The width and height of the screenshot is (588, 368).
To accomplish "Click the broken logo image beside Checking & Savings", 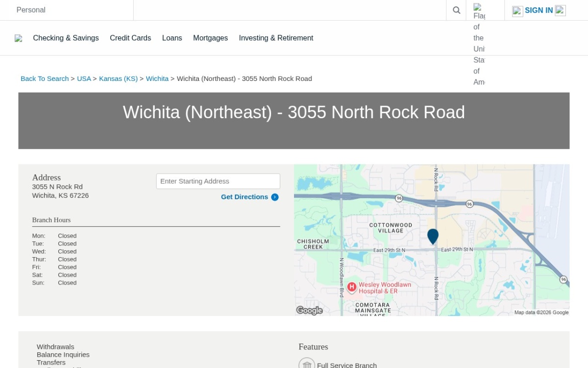I will (19, 38).
